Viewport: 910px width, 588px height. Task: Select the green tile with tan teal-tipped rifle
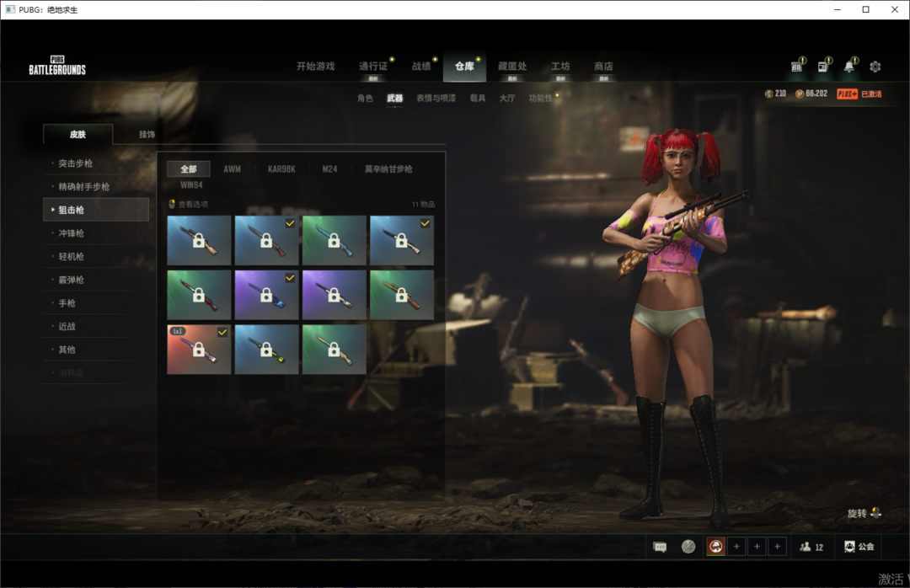click(335, 349)
